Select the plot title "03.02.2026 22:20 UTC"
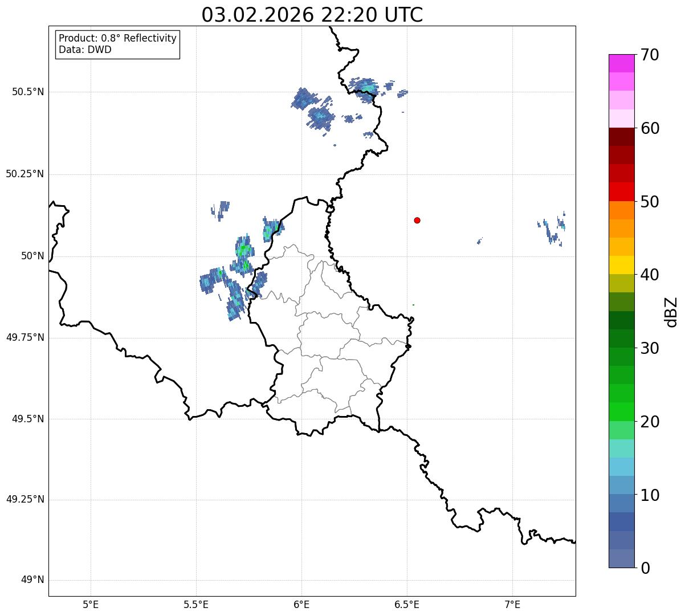The height and width of the screenshot is (616, 685). coord(312,15)
